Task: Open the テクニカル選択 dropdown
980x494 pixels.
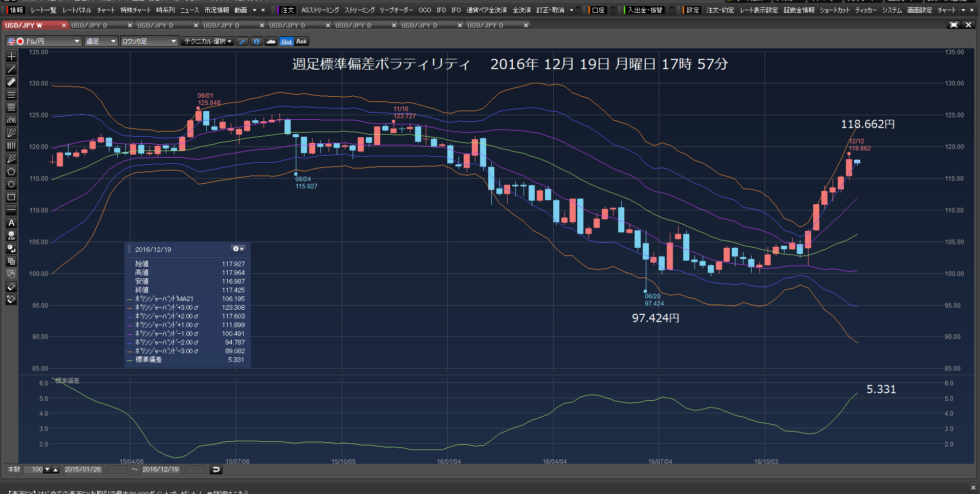Action: point(208,41)
